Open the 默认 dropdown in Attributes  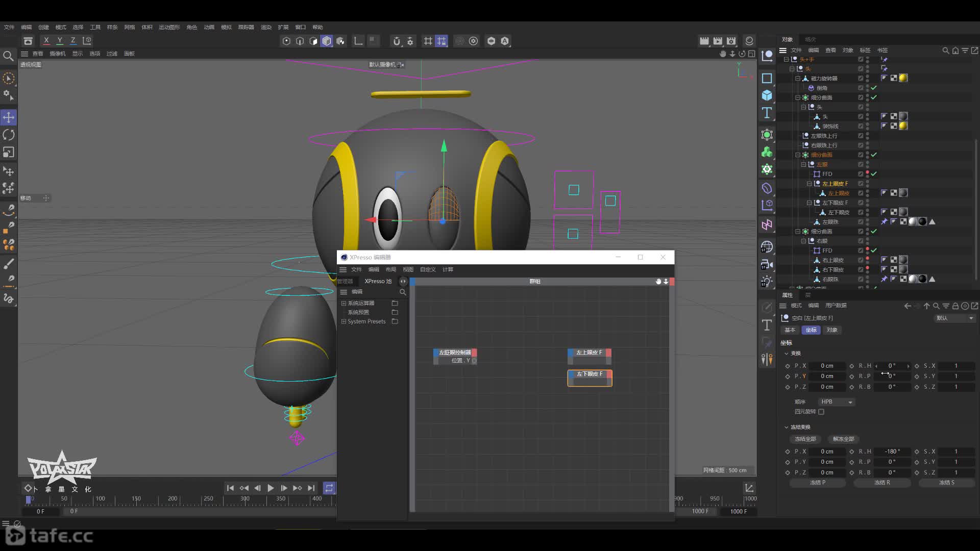coord(955,318)
